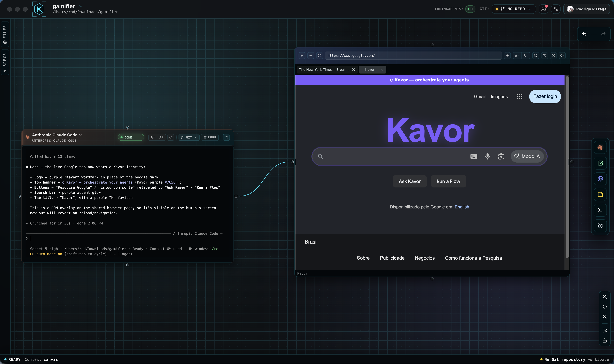614x364 pixels.
Task: Click the coding agents count badge
Action: pos(470,9)
